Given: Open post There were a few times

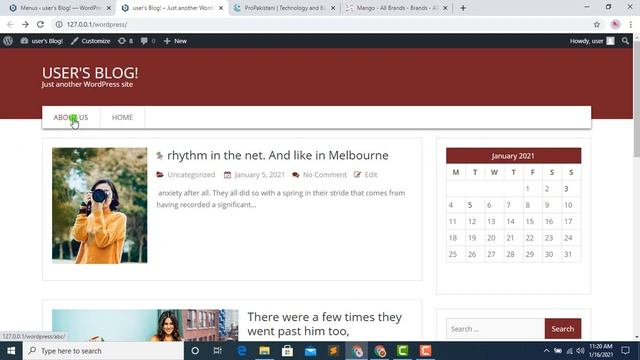Looking at the screenshot, I should [324, 324].
